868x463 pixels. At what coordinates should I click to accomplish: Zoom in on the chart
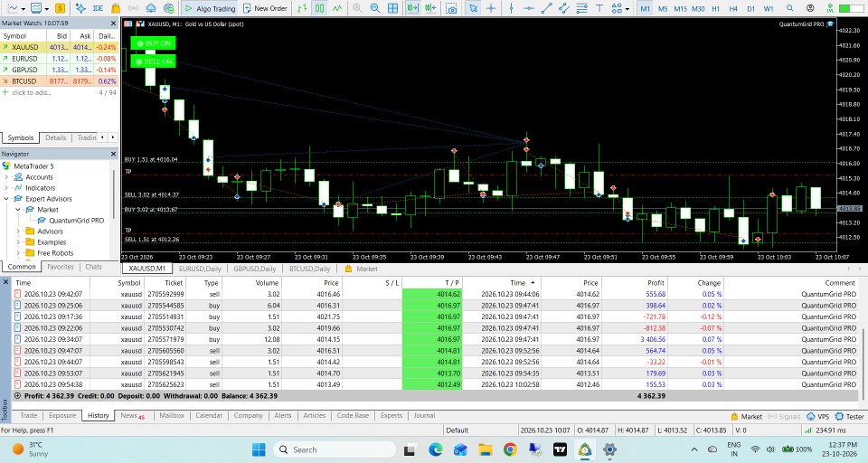pyautogui.click(x=357, y=8)
